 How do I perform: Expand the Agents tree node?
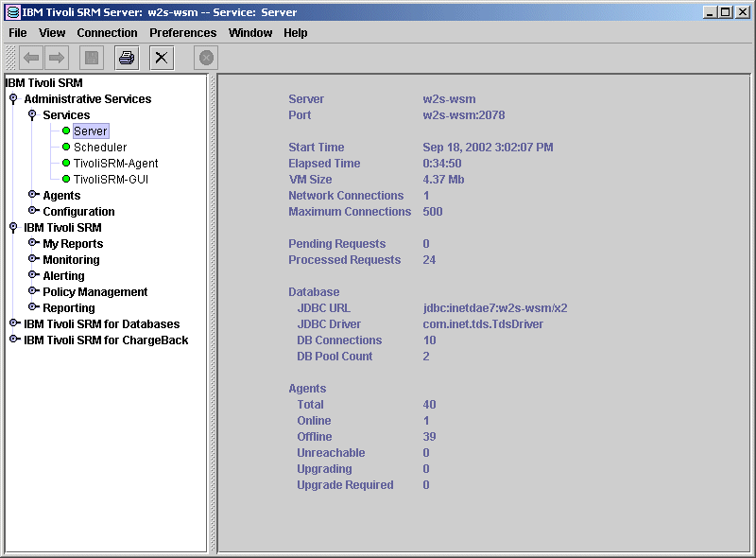pyautogui.click(x=33, y=195)
